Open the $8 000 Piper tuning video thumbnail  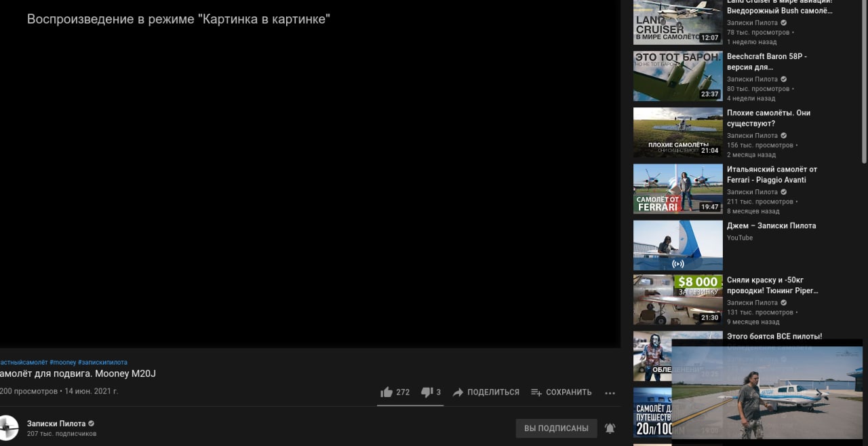click(678, 299)
